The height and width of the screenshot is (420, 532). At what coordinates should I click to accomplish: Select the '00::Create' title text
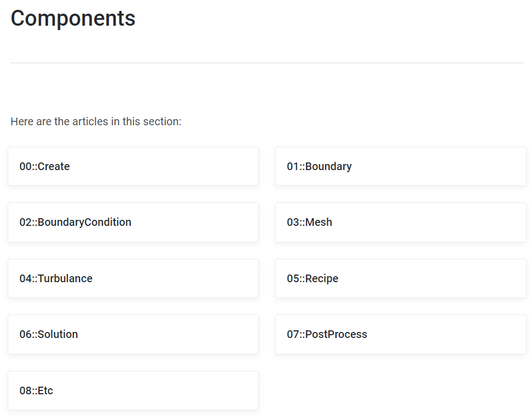coord(45,166)
